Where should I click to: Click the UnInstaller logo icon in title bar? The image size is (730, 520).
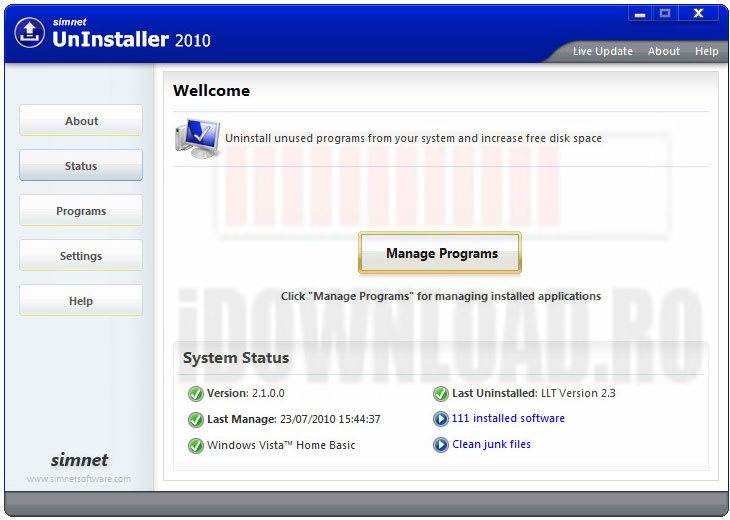[x=31, y=32]
